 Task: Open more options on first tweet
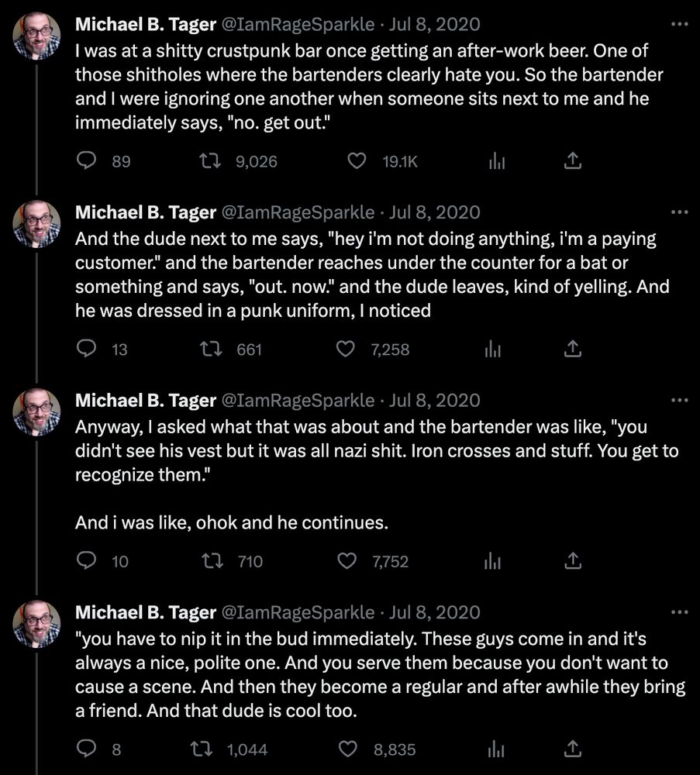click(x=679, y=24)
